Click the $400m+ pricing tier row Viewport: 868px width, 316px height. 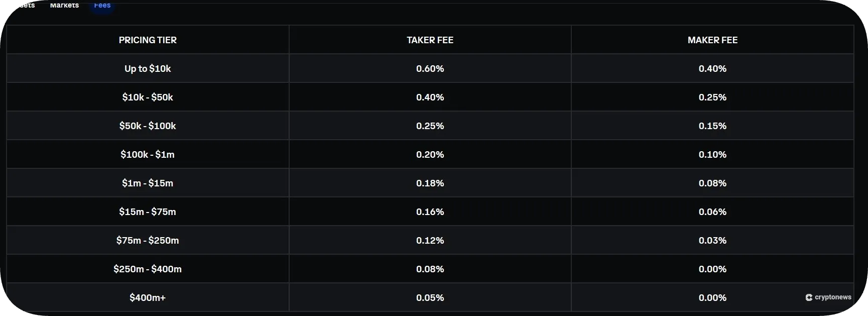tap(148, 297)
